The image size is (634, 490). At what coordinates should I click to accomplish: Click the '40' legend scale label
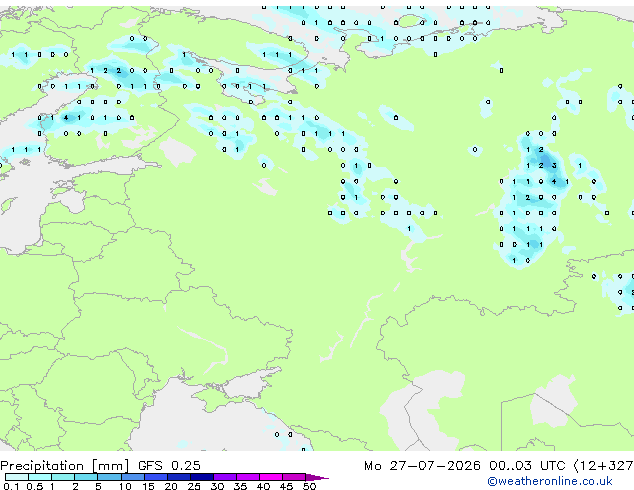pos(263,486)
